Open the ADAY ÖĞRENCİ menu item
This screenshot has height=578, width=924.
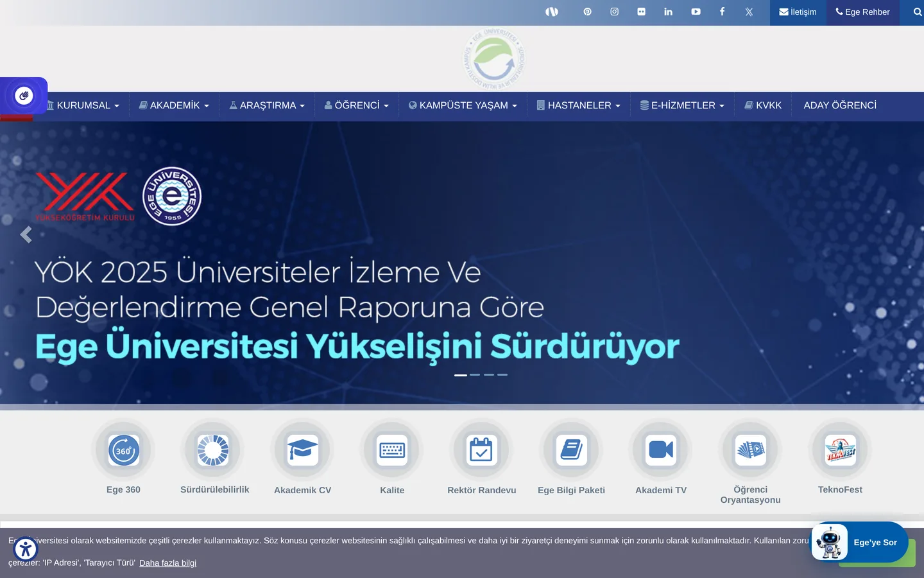(840, 105)
